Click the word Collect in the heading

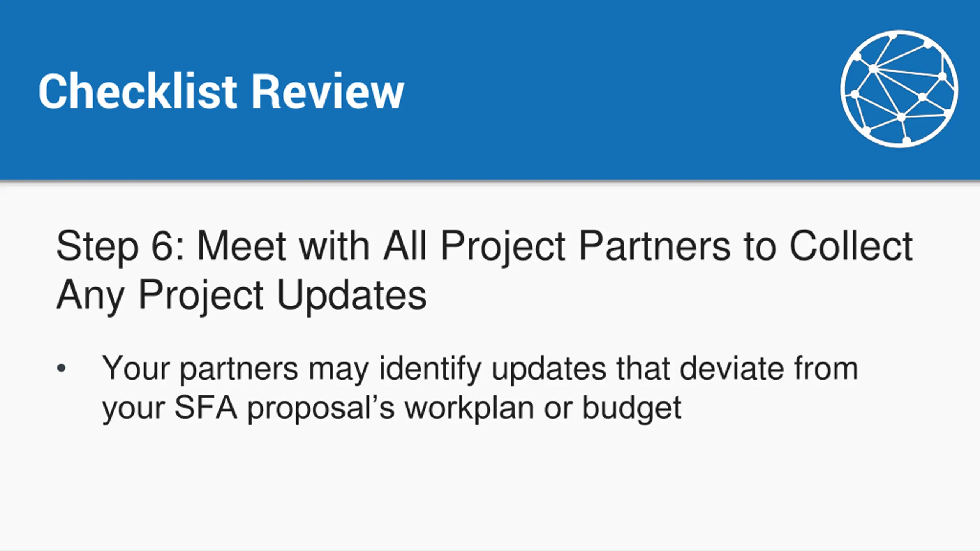pyautogui.click(x=851, y=246)
